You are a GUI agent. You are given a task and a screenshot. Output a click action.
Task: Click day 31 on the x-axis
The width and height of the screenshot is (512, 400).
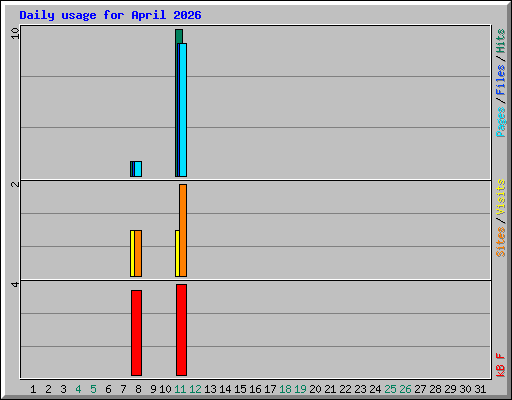[x=480, y=389]
